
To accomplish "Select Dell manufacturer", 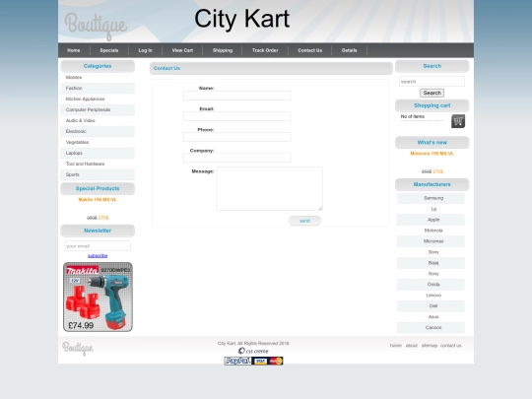I will coord(431,306).
